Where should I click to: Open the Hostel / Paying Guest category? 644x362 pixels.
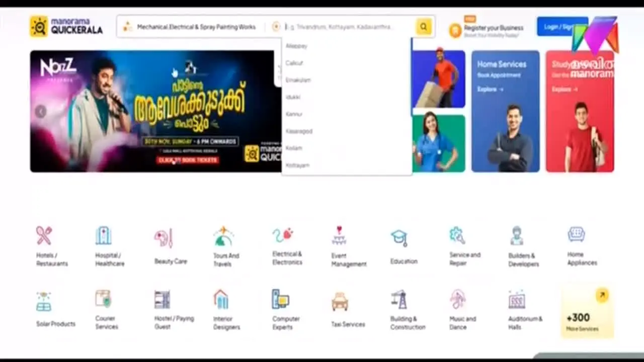[x=174, y=310]
